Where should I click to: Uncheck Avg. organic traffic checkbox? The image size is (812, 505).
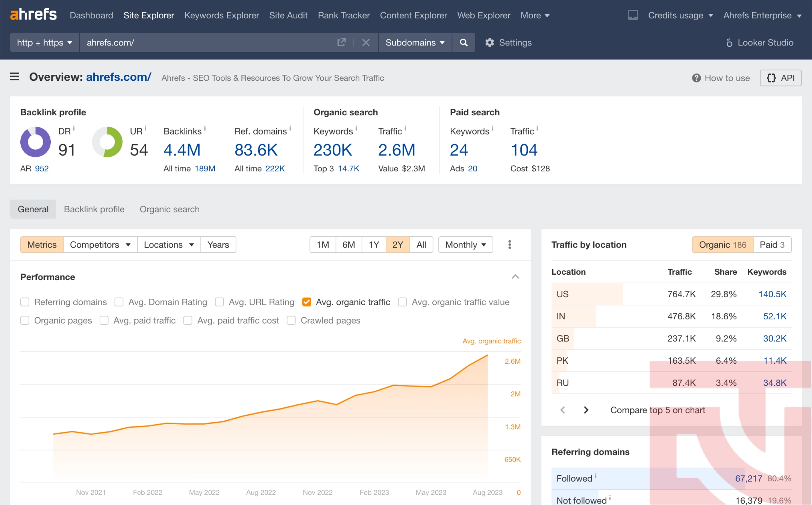(x=307, y=302)
